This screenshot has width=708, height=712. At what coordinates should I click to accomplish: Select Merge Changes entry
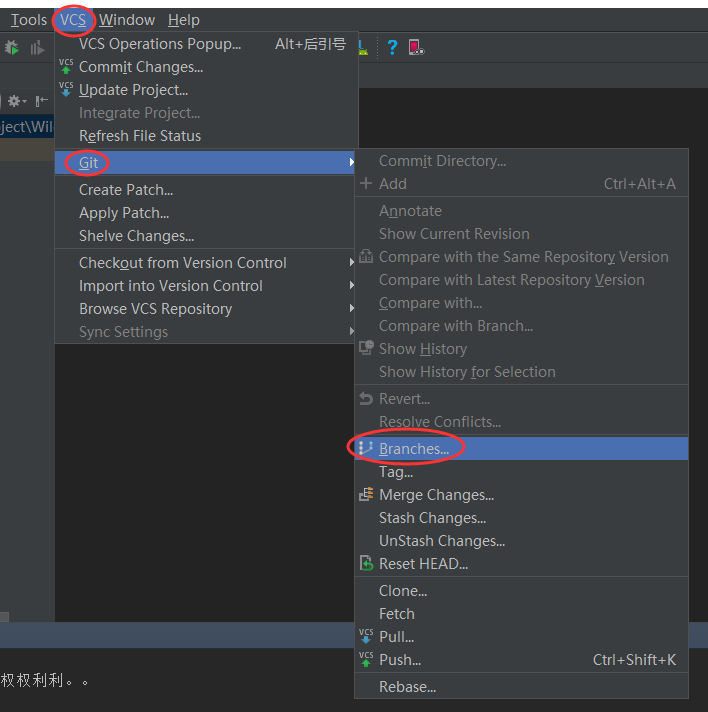point(521,495)
